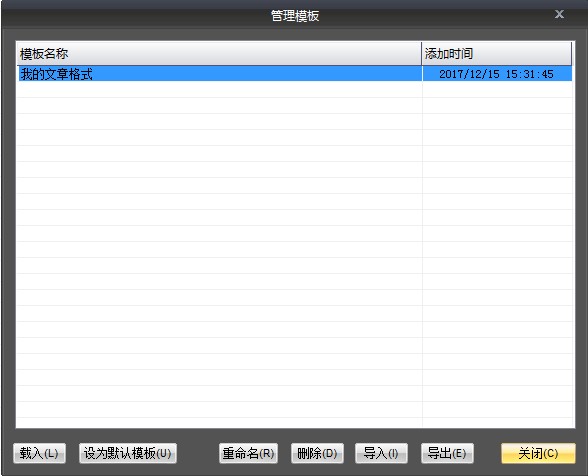Select the 我的文章格式 template row
This screenshot has width=588, height=476.
click(295, 74)
